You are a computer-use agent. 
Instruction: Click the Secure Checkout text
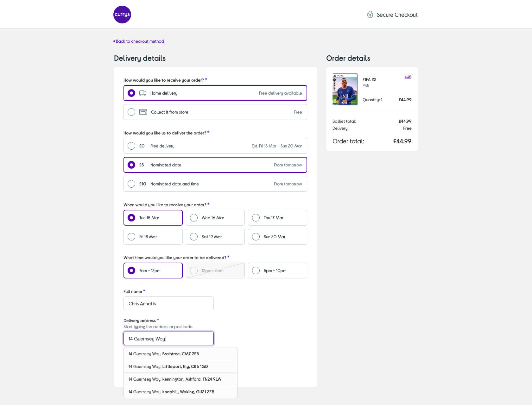pos(397,15)
